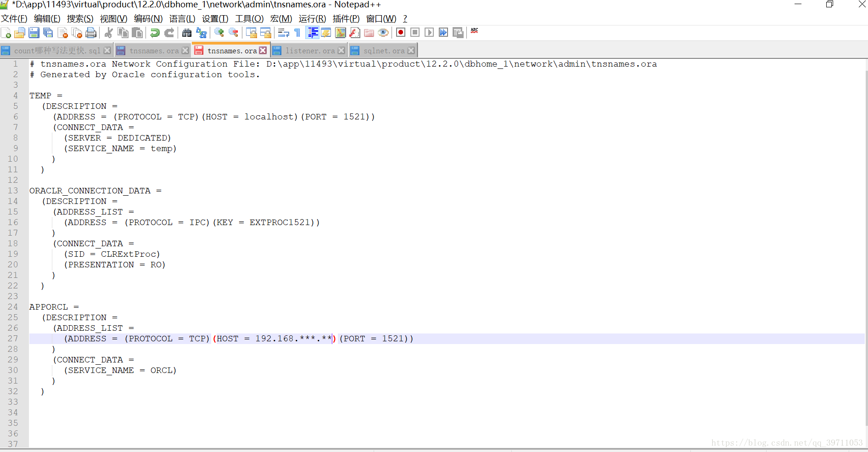Open the 编辑(E) menu

tap(47, 19)
